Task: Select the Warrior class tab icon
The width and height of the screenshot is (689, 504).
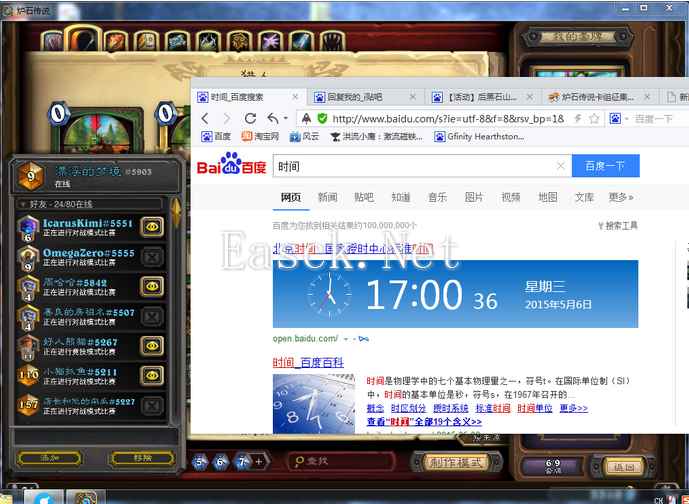Action: coord(301,41)
